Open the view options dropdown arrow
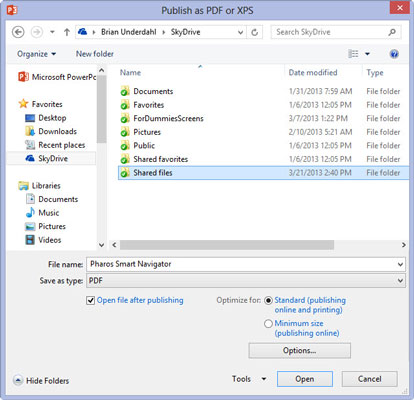 [367, 54]
